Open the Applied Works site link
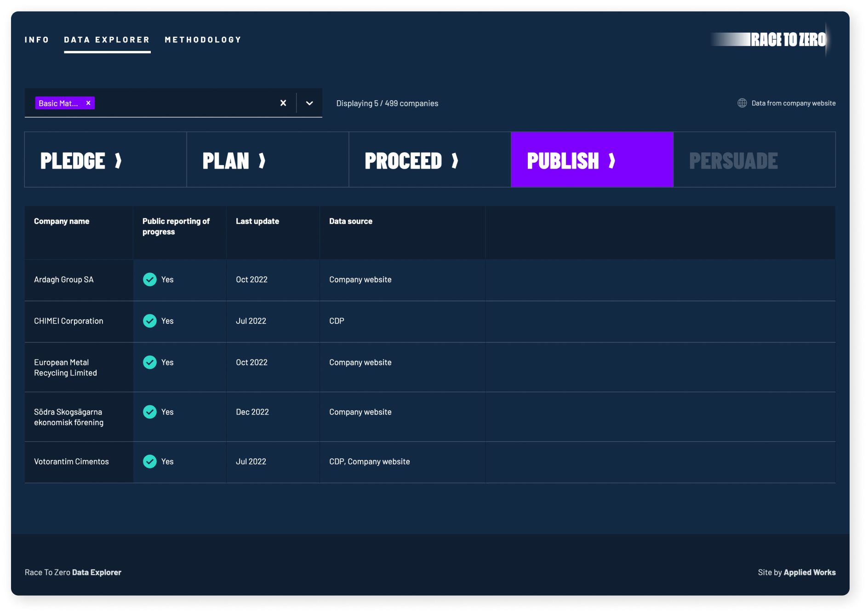This screenshot has width=868, height=614. point(810,572)
